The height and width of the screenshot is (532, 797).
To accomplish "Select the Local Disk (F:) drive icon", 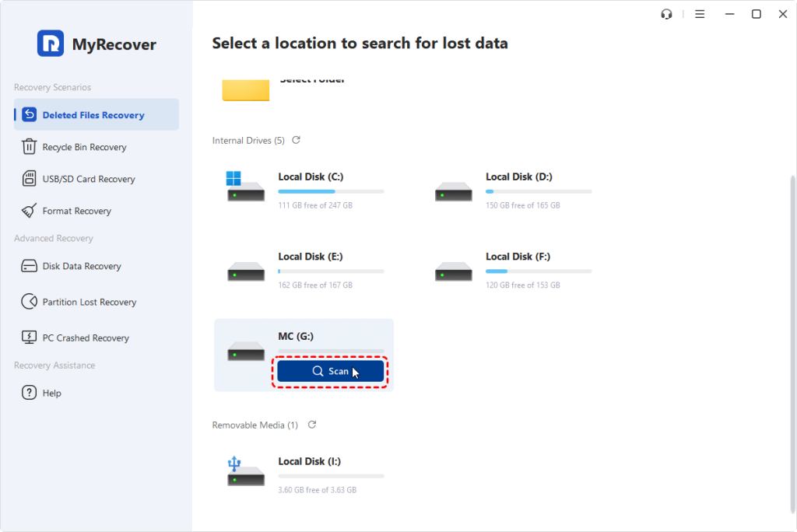I will coord(454,271).
